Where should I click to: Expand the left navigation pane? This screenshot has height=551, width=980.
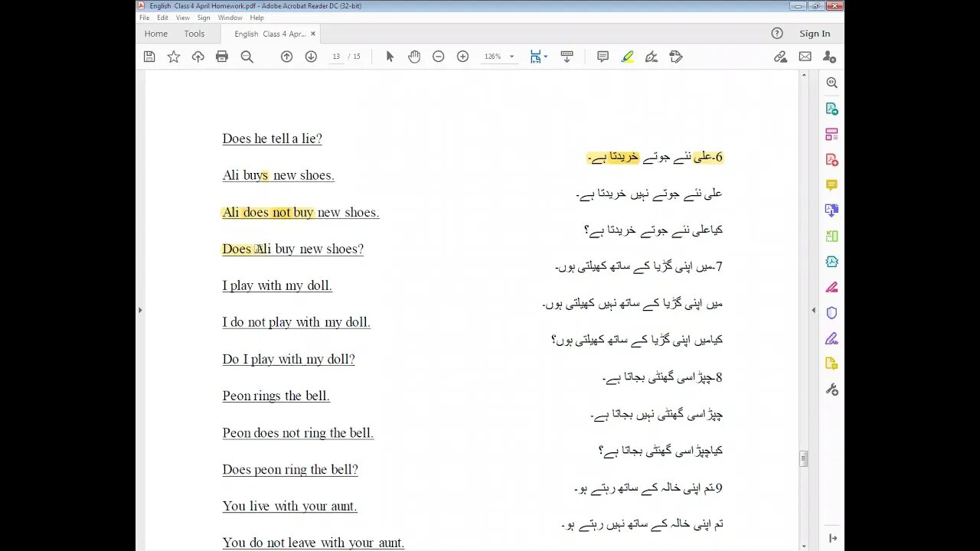(x=139, y=310)
